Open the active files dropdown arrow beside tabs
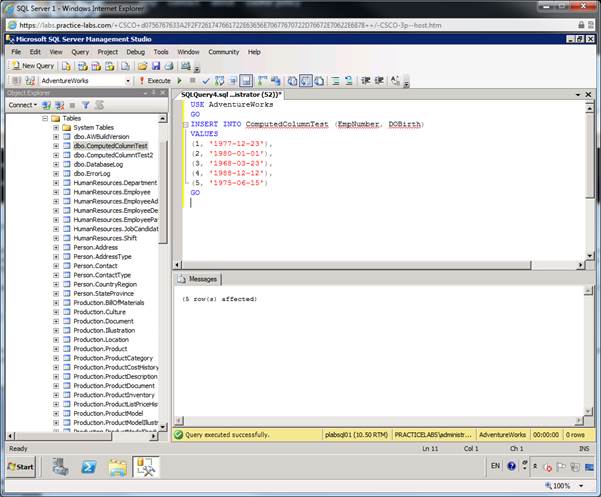601x497 pixels. (578, 95)
